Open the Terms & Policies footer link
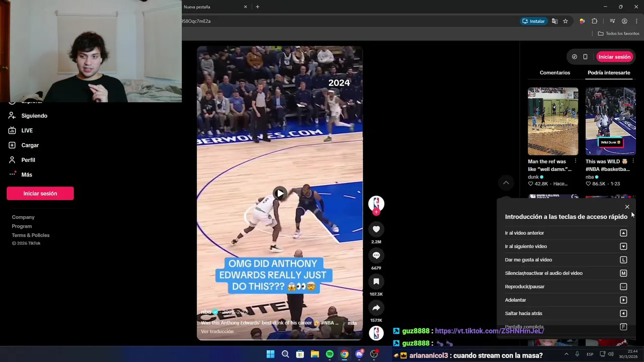This screenshot has height=362, width=644. point(31,235)
